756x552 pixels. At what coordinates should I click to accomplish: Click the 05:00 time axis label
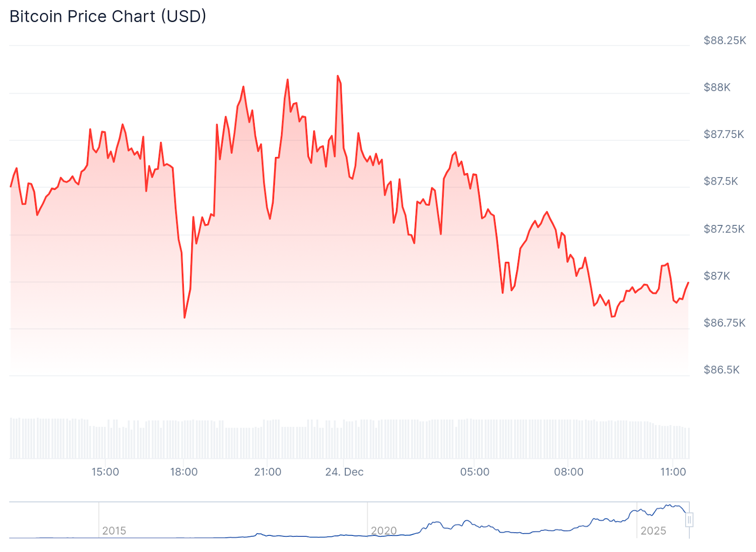(x=475, y=472)
